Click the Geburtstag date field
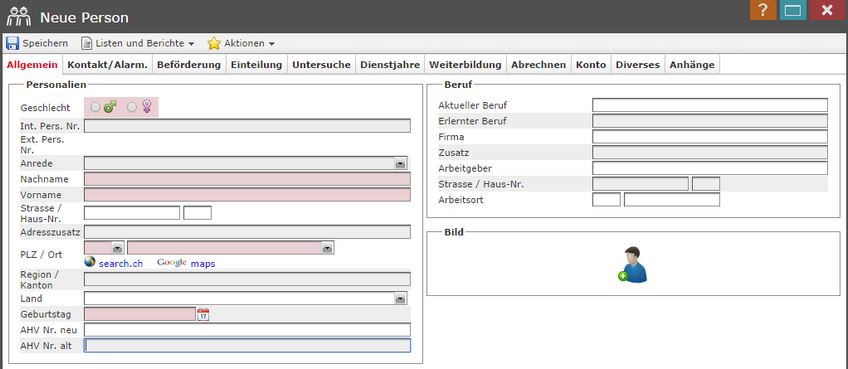 140,314
